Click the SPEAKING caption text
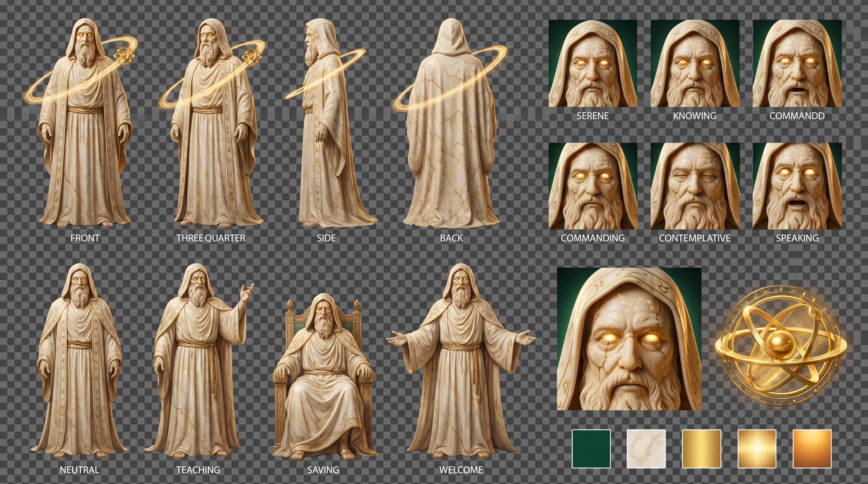This screenshot has height=484, width=868. pyautogui.click(x=797, y=238)
